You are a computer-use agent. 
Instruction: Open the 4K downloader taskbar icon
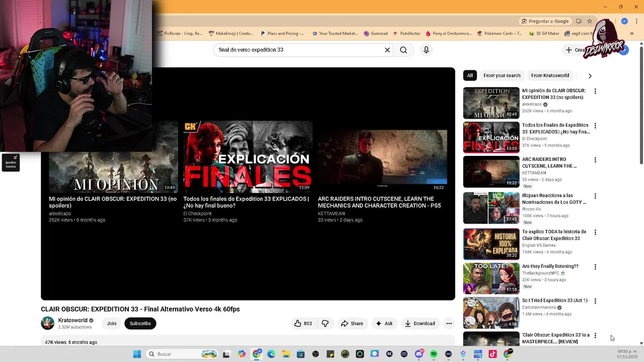pyautogui.click(x=389, y=354)
